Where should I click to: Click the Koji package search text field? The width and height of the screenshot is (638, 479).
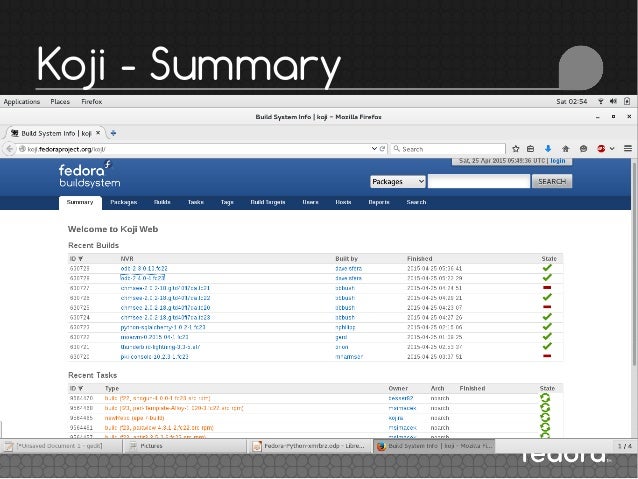(x=479, y=182)
